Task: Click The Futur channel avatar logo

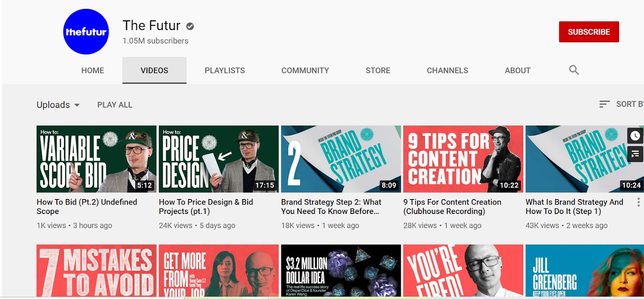Action: pyautogui.click(x=86, y=32)
